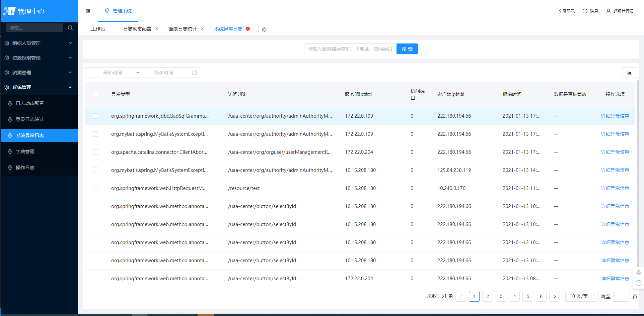Viewport: 644px width, 316px height.
Task: Go to the next page arrow
Action: [555, 296]
